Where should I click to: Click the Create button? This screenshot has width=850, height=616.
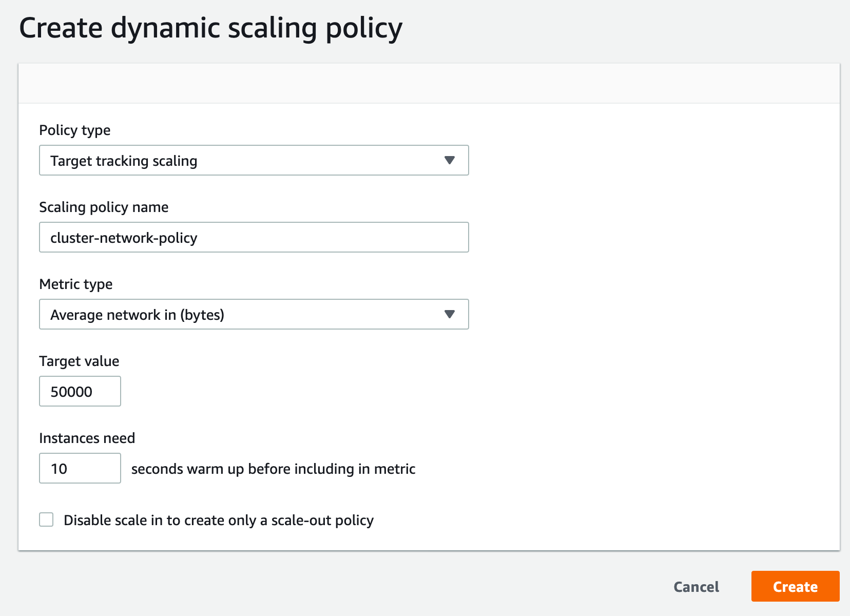pyautogui.click(x=795, y=586)
